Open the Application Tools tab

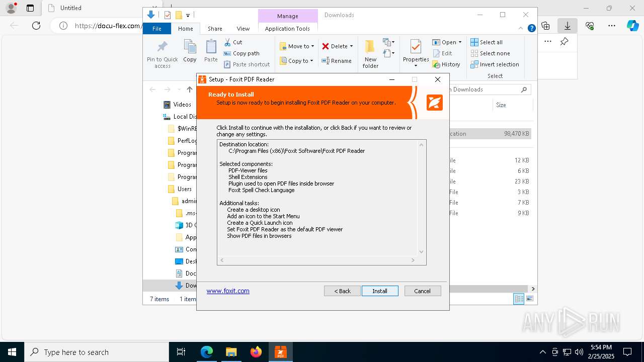pyautogui.click(x=287, y=29)
